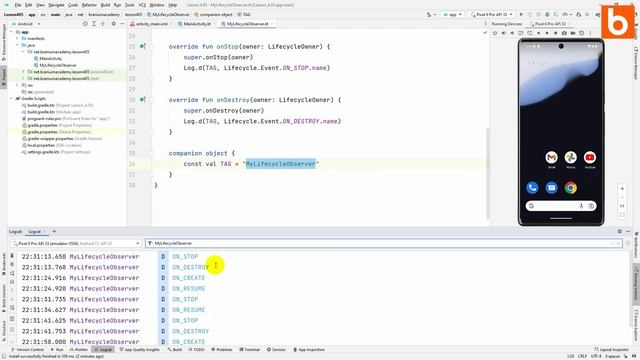Open the Tools menu
This screenshot has height=360, width=640.
pos(129,5)
